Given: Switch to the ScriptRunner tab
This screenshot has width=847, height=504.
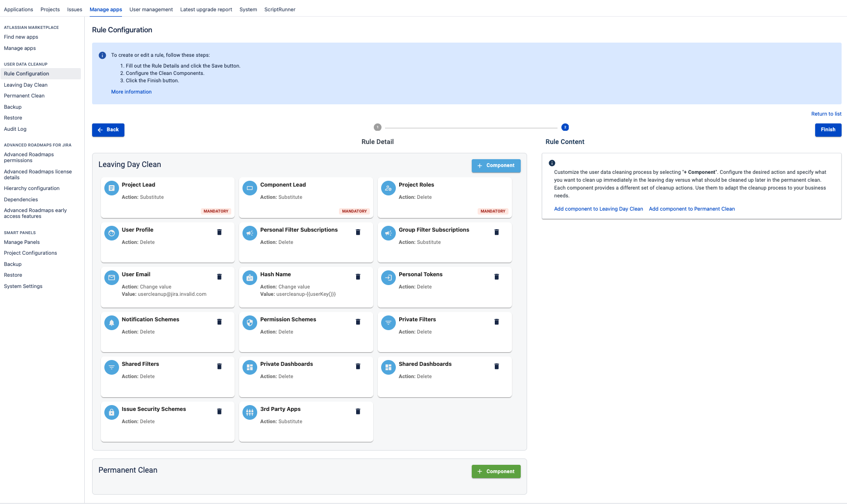Looking at the screenshot, I should point(280,9).
